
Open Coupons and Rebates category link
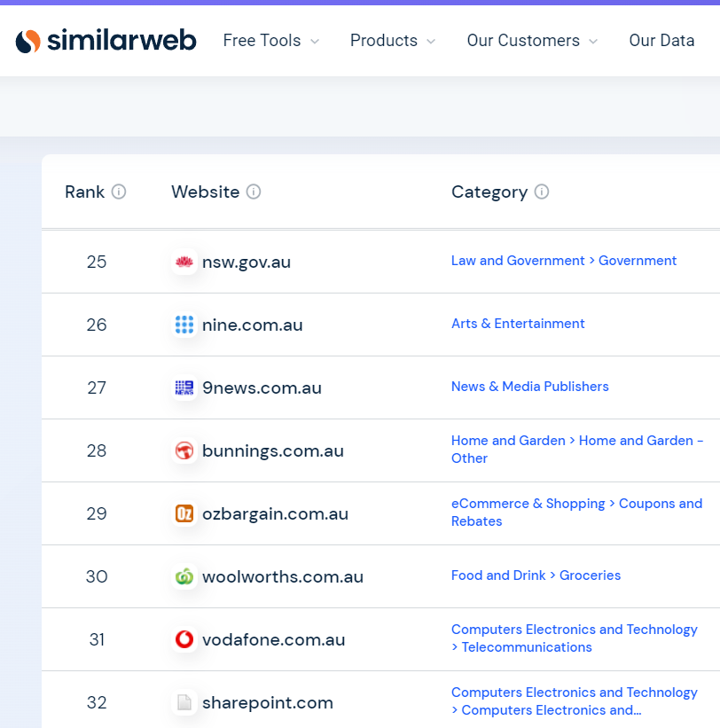pos(576,513)
